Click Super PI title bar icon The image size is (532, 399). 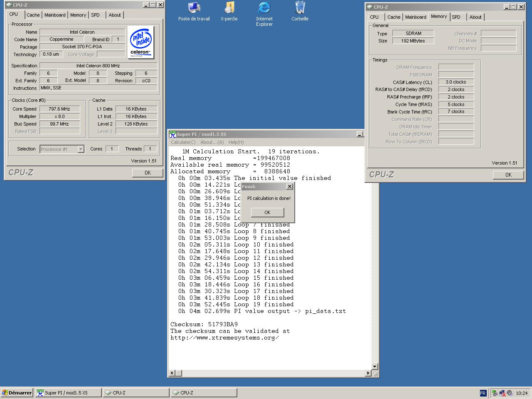(x=172, y=134)
